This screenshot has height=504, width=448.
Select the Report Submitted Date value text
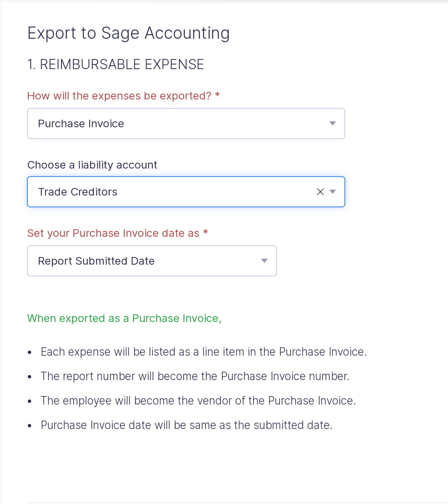click(96, 261)
